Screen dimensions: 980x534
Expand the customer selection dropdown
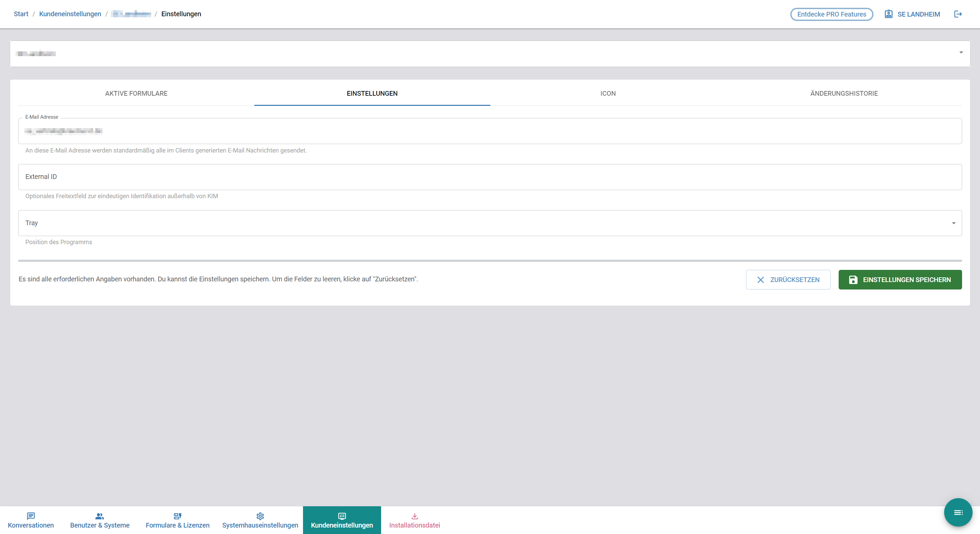point(961,53)
